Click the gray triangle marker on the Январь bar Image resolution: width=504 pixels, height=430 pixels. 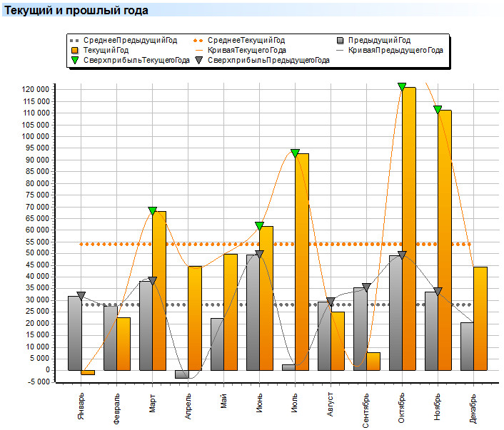click(81, 295)
